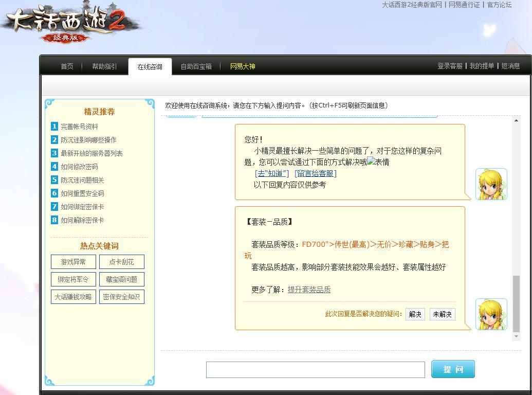Mark the reply as 解决

[x=415, y=314]
